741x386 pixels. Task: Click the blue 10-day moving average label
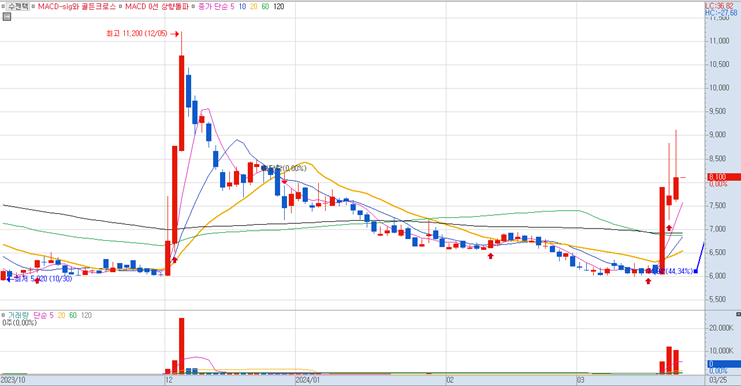pyautogui.click(x=242, y=7)
